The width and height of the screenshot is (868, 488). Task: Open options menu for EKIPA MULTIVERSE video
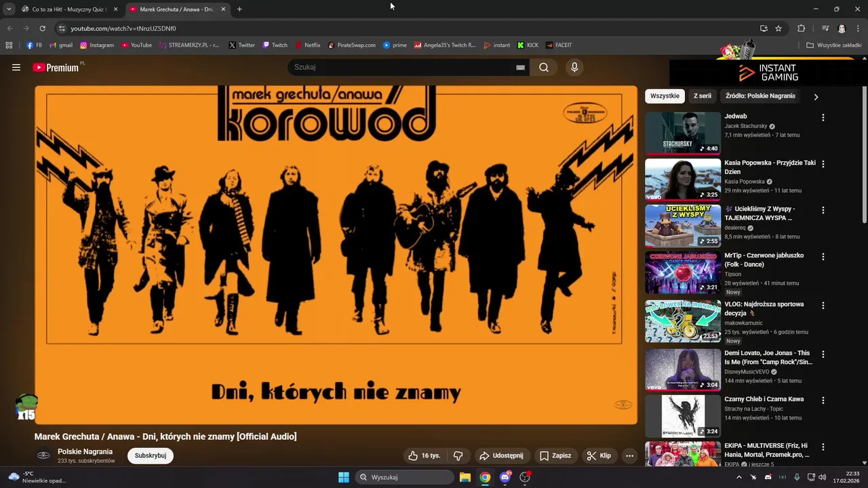(x=823, y=447)
